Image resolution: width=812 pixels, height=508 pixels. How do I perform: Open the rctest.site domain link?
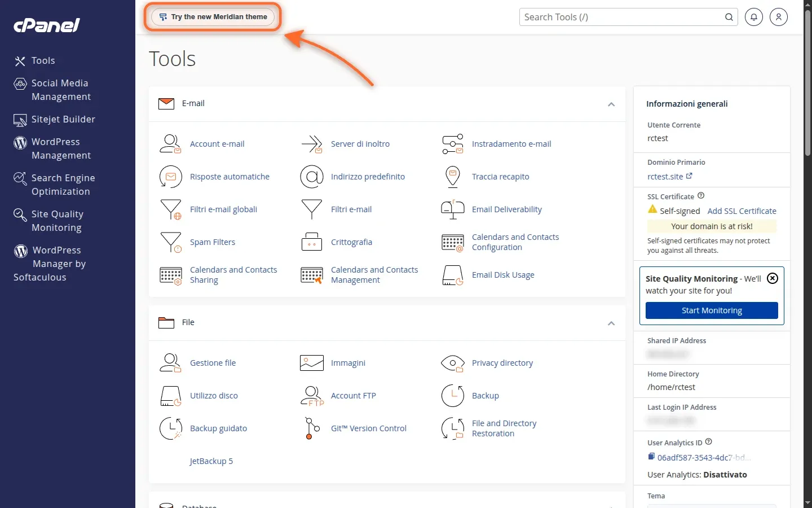coord(670,177)
